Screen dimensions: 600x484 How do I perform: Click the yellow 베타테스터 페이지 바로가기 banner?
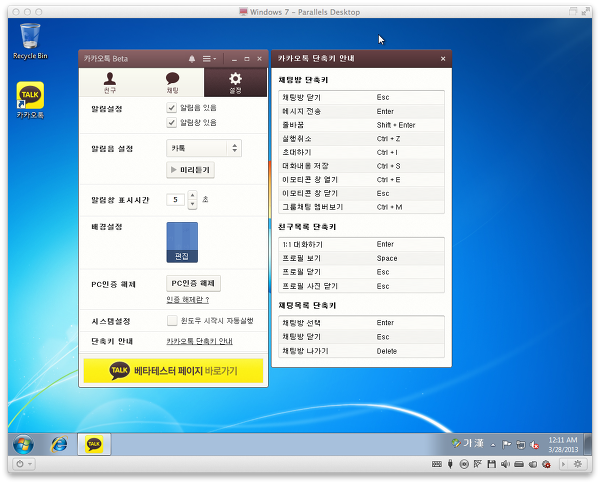click(x=173, y=370)
